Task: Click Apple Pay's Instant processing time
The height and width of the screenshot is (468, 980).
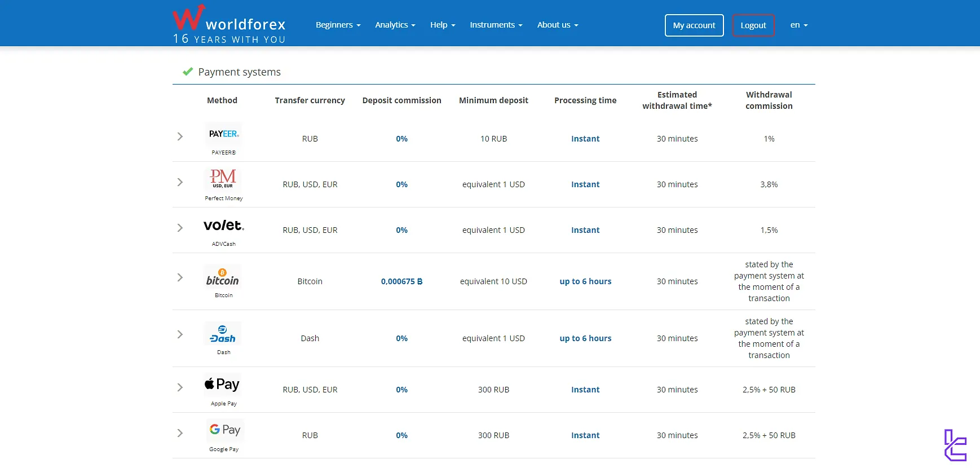Action: 585,390
